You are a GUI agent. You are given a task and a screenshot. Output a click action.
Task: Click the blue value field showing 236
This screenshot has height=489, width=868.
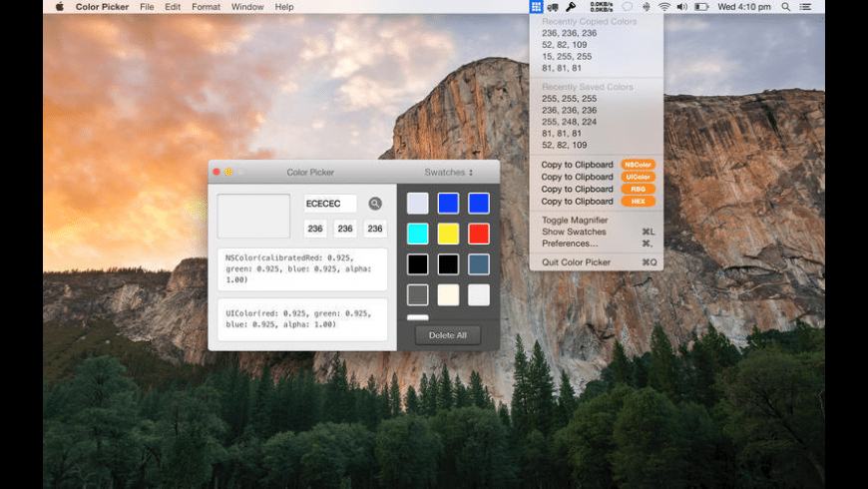tap(375, 229)
